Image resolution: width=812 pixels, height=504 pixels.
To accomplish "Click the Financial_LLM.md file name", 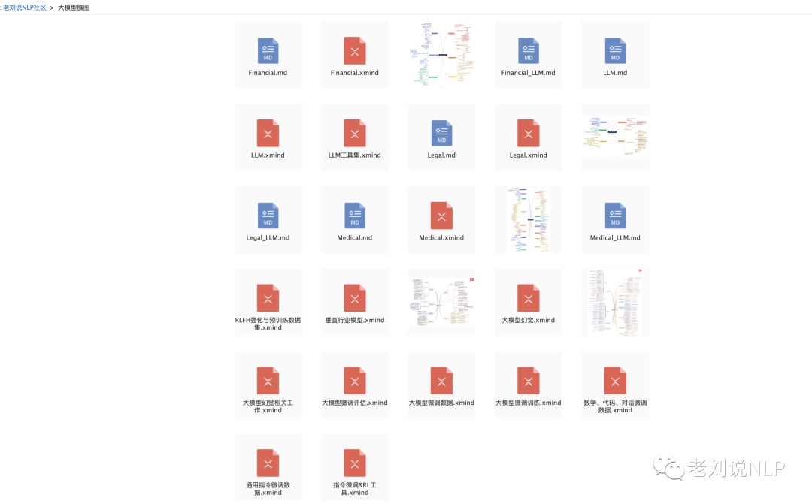I will pos(529,73).
